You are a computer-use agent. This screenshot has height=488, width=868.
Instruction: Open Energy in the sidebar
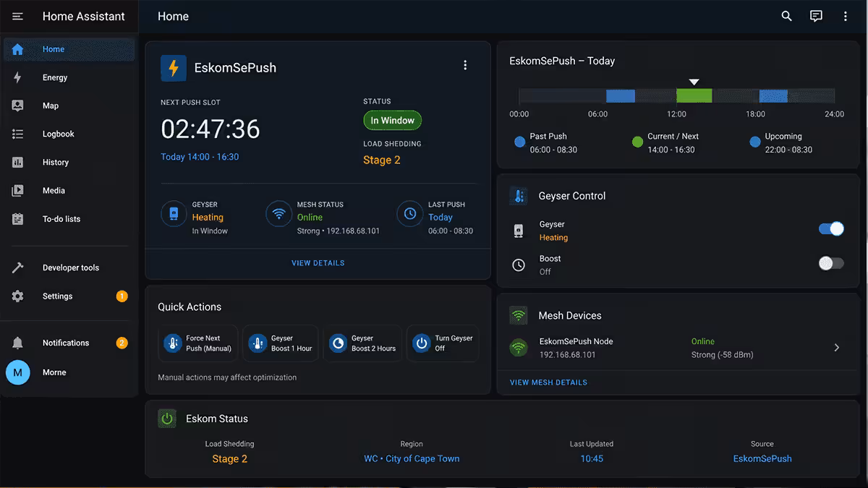pyautogui.click(x=69, y=77)
